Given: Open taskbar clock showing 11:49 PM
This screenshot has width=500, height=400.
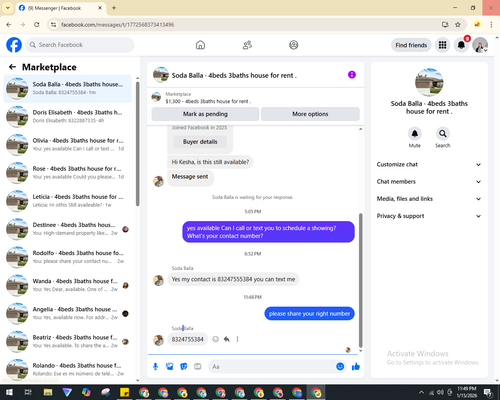Looking at the screenshot, I should 467,392.
